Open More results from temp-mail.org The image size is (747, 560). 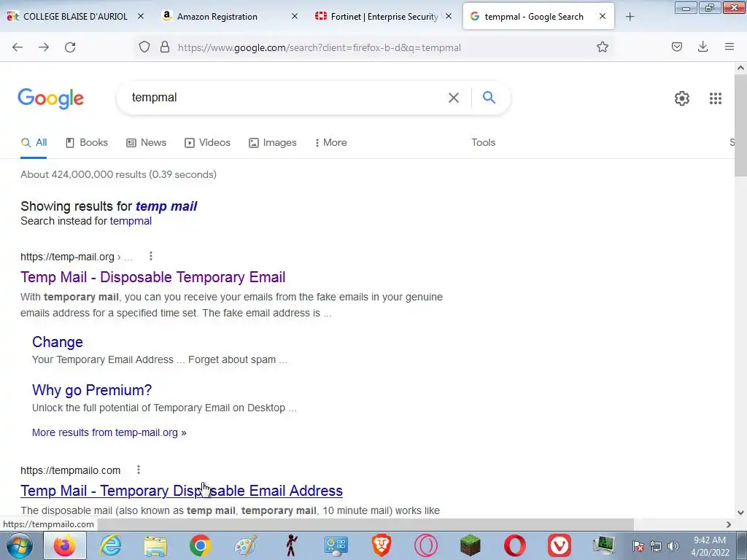click(x=109, y=432)
